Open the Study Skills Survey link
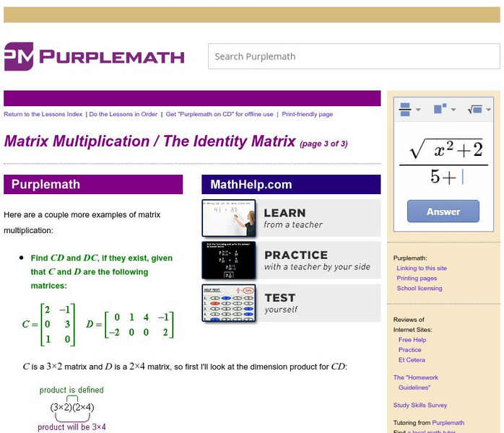This screenshot has width=504, height=433. [420, 405]
